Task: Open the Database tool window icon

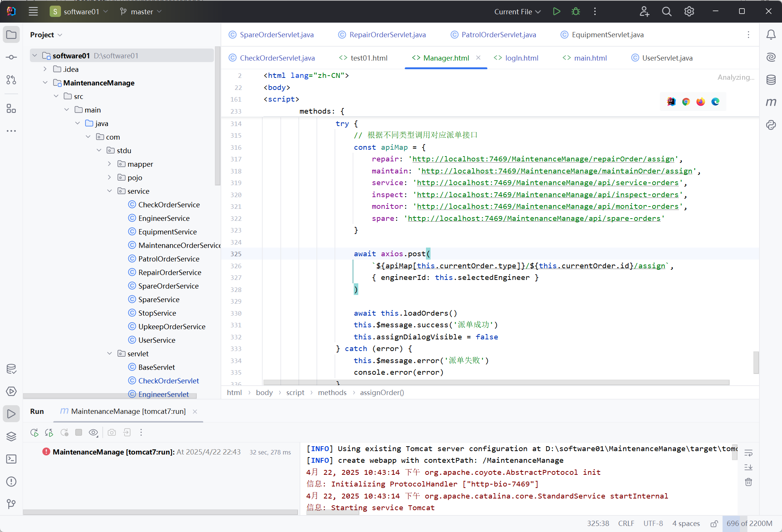Action: click(x=771, y=80)
